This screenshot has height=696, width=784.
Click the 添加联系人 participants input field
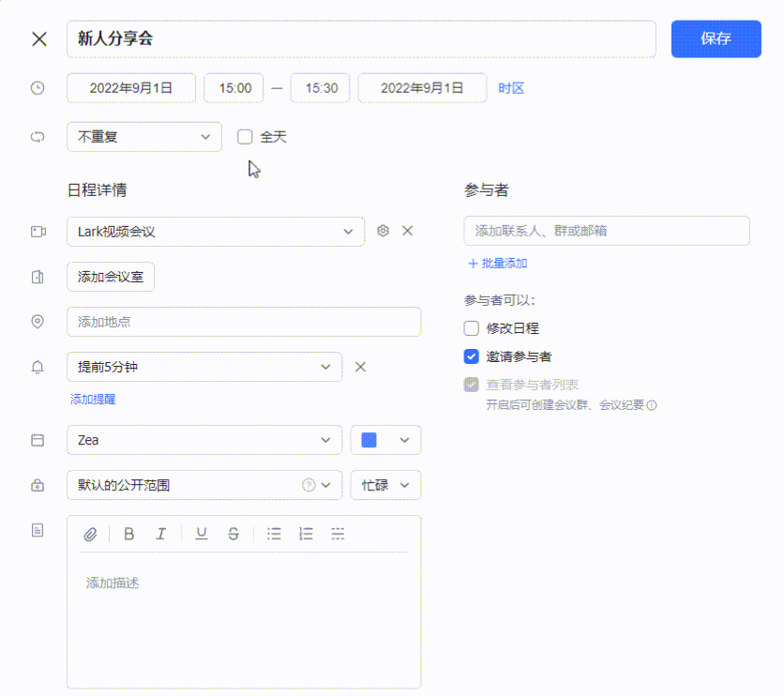point(607,231)
